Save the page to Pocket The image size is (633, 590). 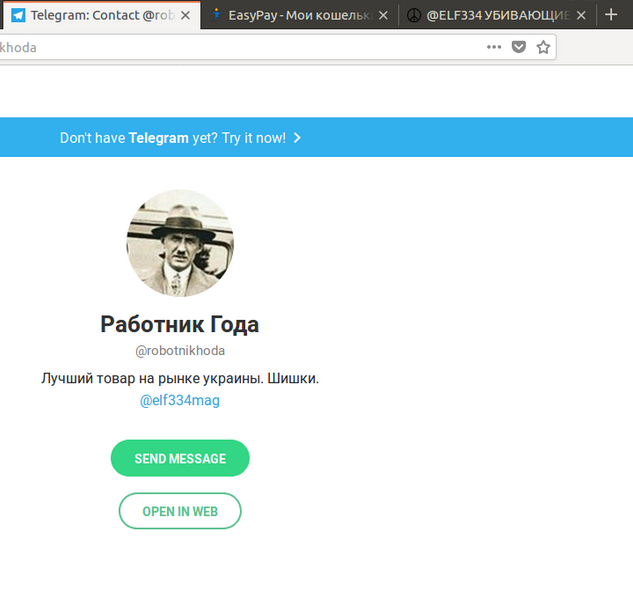click(x=519, y=47)
